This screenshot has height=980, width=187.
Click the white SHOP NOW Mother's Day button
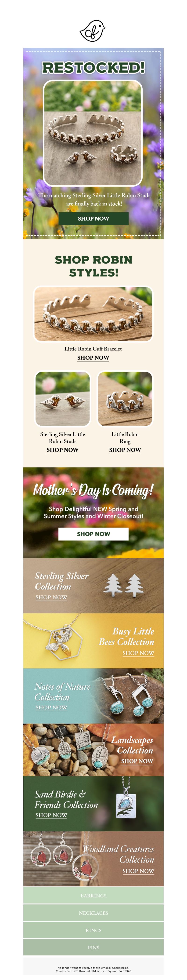coord(93,534)
